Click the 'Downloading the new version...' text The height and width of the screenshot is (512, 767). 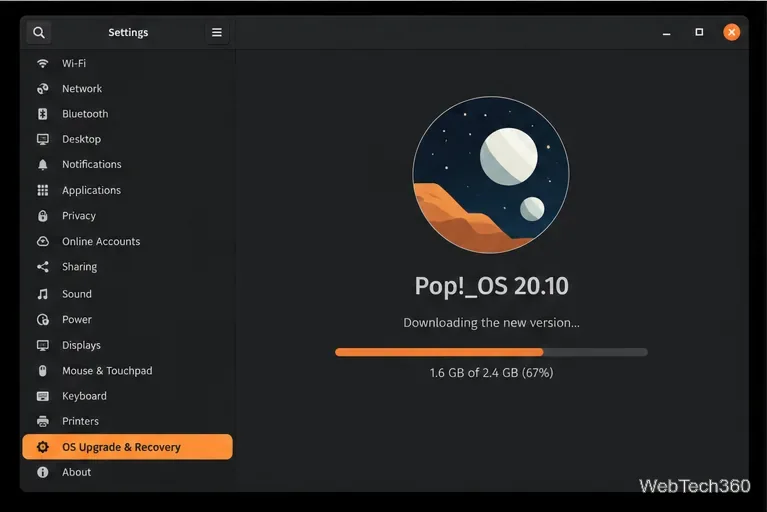pyautogui.click(x=491, y=323)
